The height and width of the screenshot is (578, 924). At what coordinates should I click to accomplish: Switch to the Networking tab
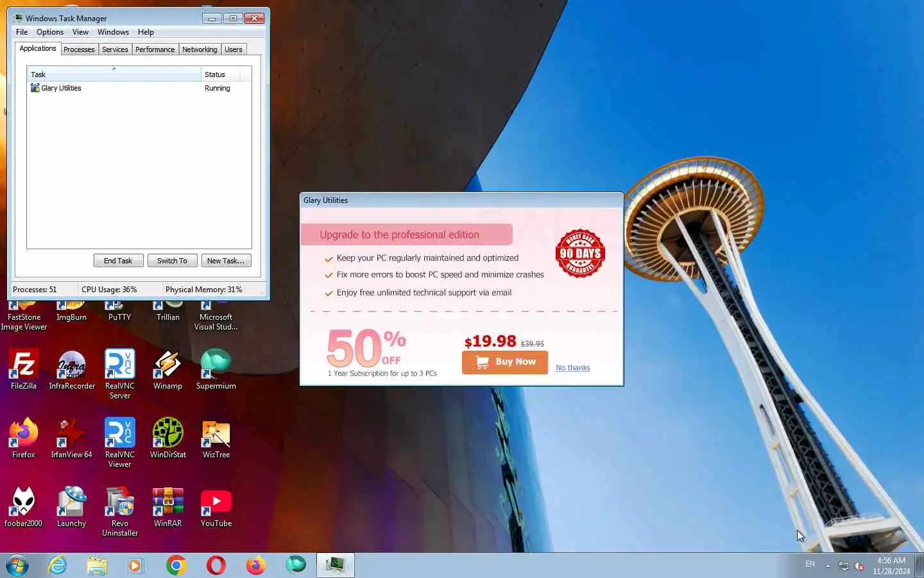(x=200, y=49)
